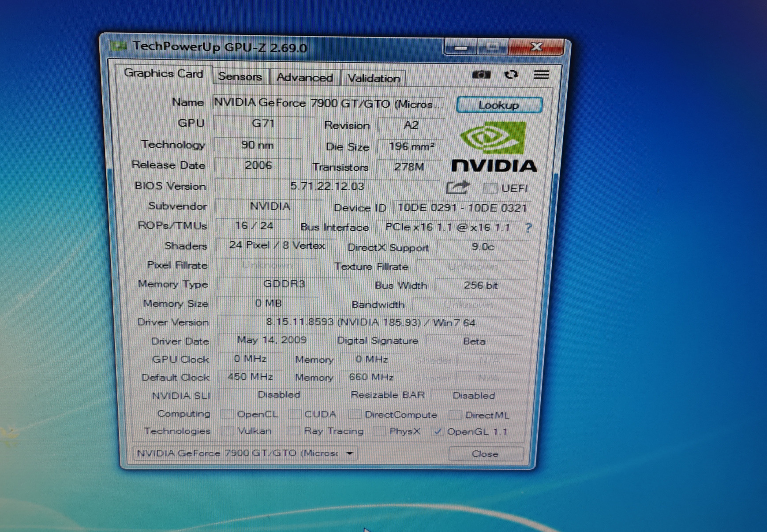Image resolution: width=767 pixels, height=532 pixels.
Task: Click the Close button at the bottom
Action: coord(485,454)
